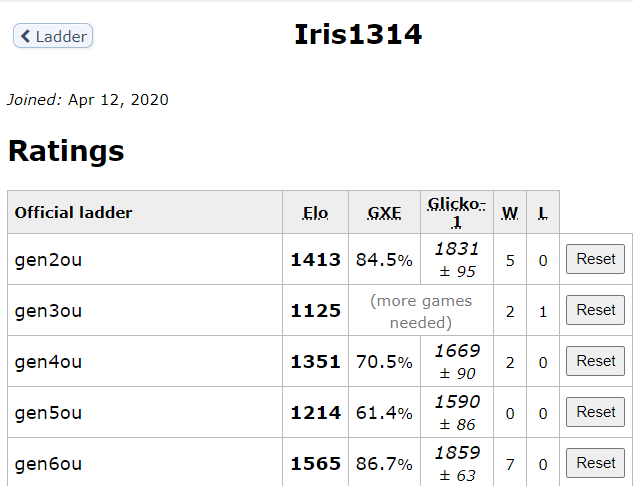Click the L losses column header
Screen dimensions: 633x486
543,213
